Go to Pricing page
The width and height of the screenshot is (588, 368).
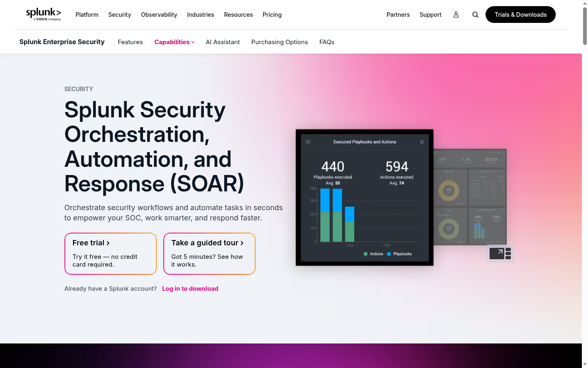(272, 15)
